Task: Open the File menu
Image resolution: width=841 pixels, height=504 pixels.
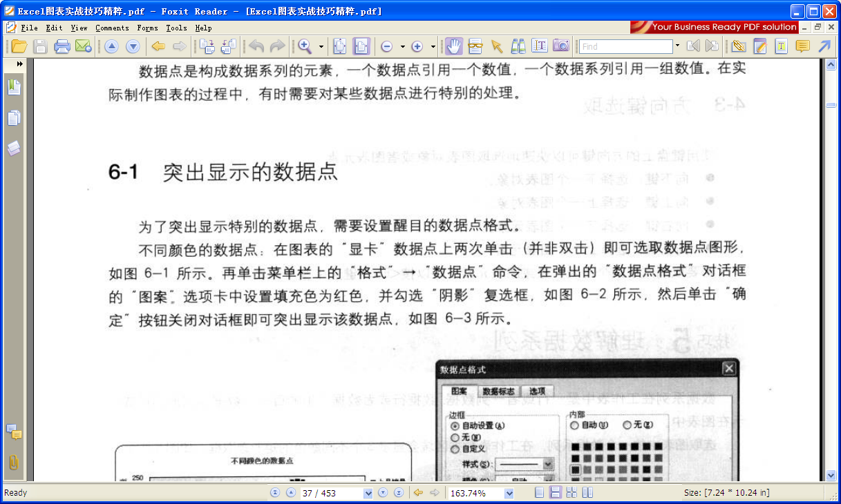Action: [29, 28]
